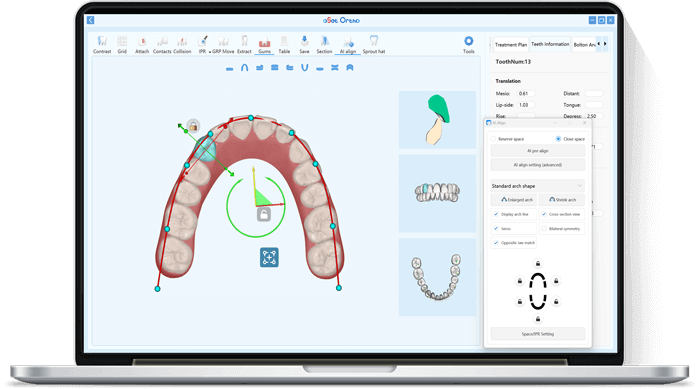Select the upper arch view icon
Viewport: 699px width, 389px height.
(x=245, y=68)
